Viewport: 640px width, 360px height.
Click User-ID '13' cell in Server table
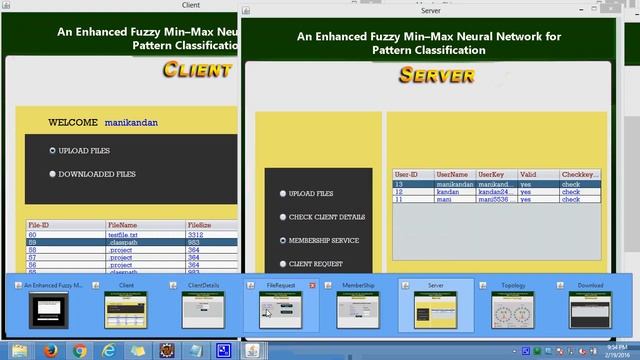413,184
